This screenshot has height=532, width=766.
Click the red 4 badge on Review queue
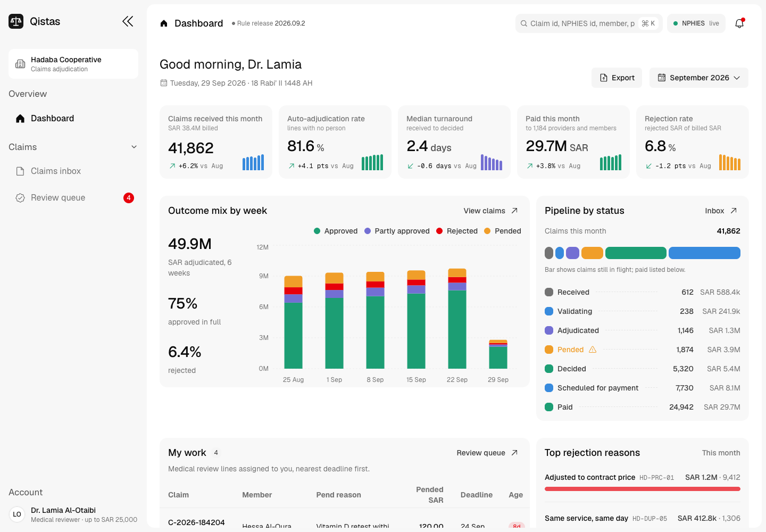coord(129,198)
